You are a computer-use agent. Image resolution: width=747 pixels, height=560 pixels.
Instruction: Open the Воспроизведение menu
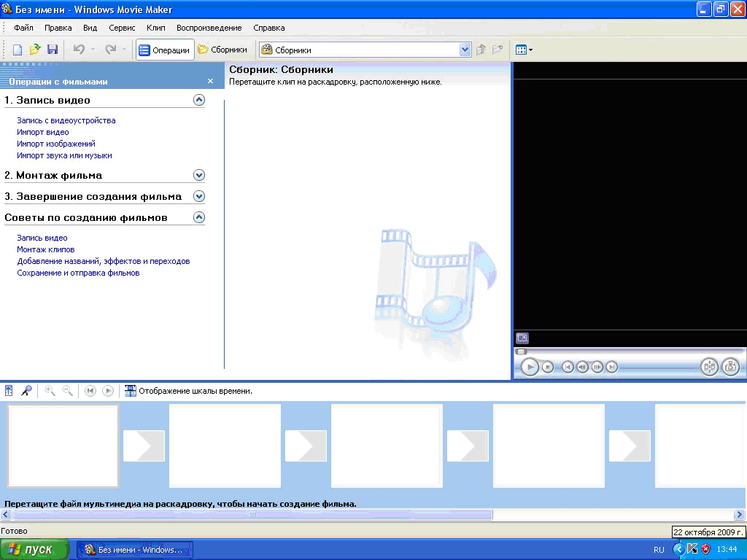click(209, 28)
